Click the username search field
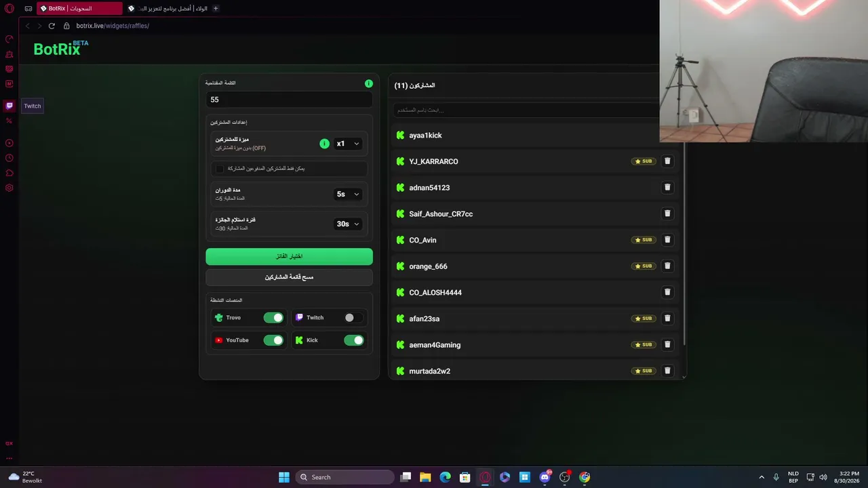Image resolution: width=868 pixels, height=488 pixels. point(527,110)
